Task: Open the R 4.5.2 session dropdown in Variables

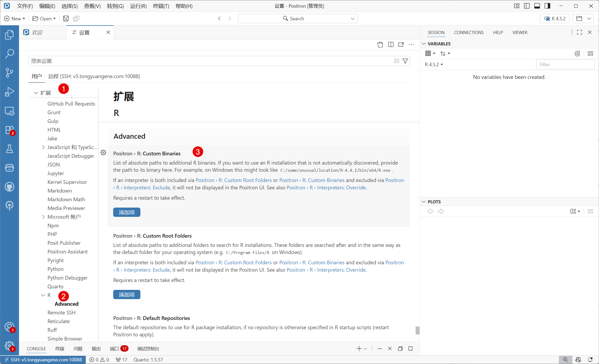Action: (434, 65)
